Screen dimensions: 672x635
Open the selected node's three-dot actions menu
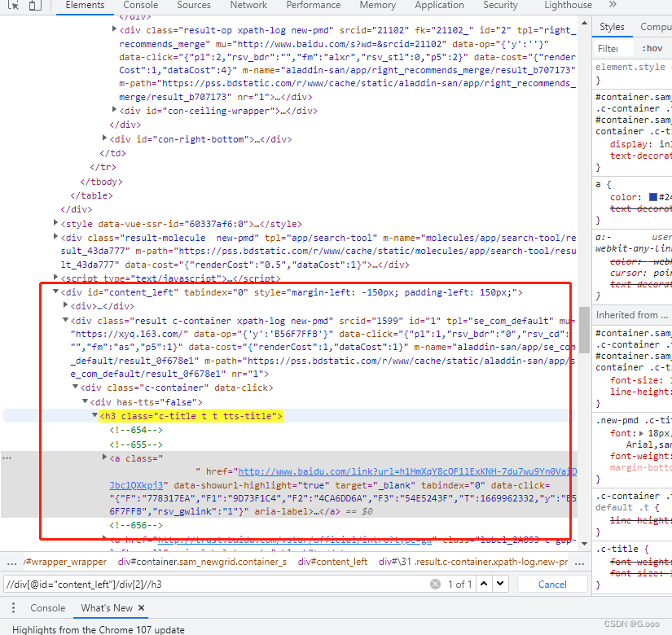(7, 458)
